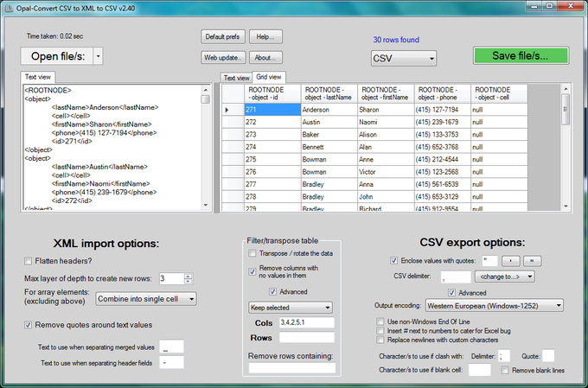Click the Bennett last name cell
Viewport: 588px width, 388px height.
[329, 147]
